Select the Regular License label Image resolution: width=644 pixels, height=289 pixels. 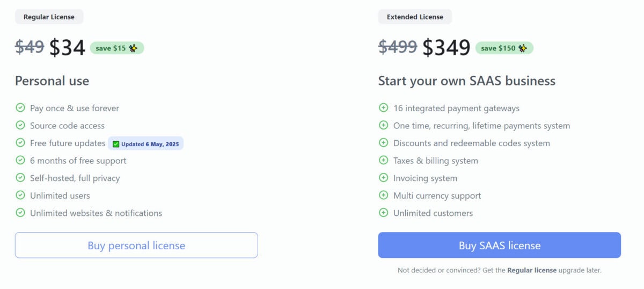(x=49, y=17)
